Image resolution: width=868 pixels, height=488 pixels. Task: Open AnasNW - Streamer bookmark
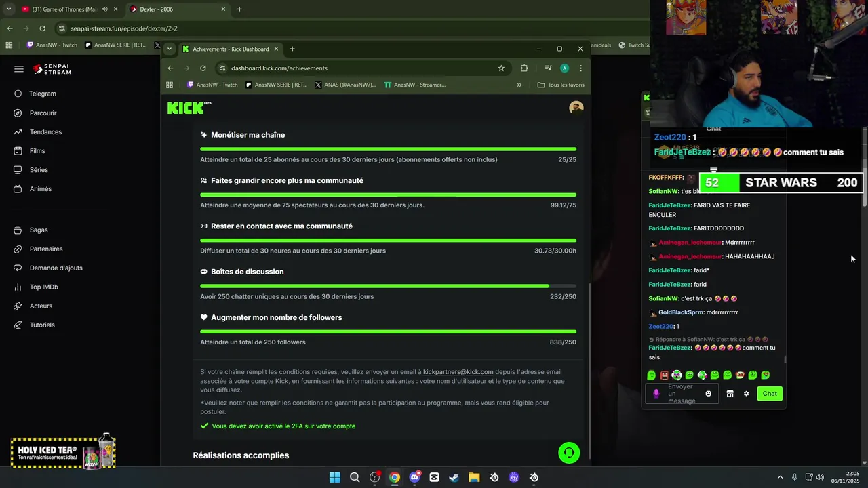click(x=414, y=85)
